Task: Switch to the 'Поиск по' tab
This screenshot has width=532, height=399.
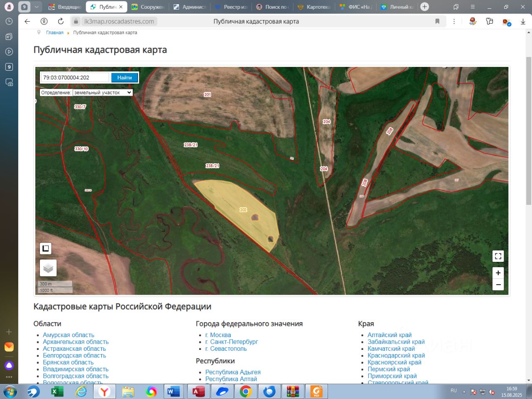Action: pyautogui.click(x=273, y=7)
